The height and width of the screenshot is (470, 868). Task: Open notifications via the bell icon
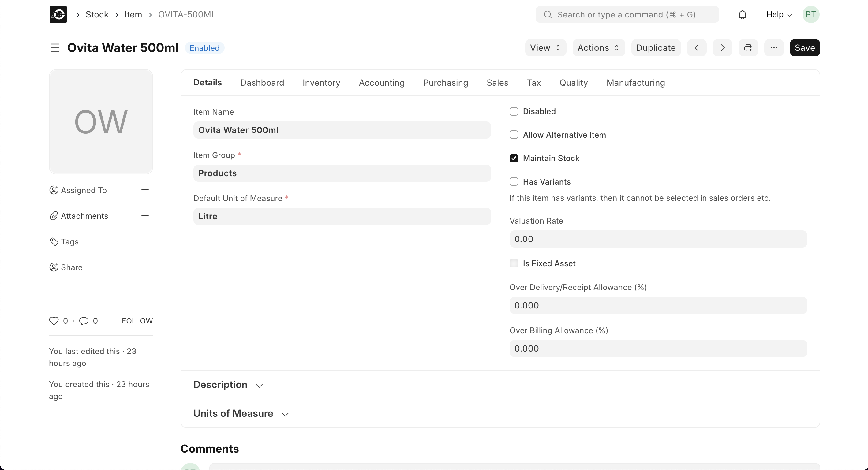(743, 14)
